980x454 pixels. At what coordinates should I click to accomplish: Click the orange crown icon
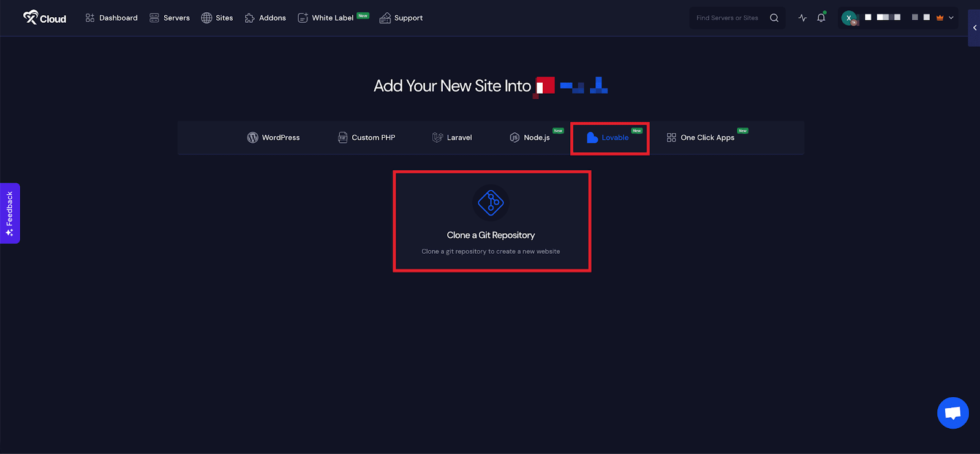coord(940,18)
